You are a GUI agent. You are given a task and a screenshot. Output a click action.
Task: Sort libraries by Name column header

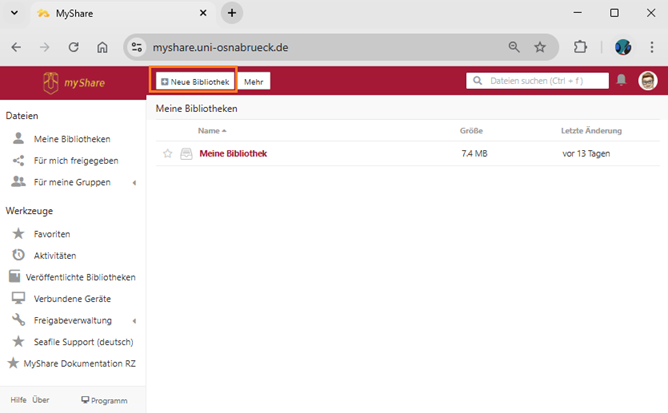[209, 131]
